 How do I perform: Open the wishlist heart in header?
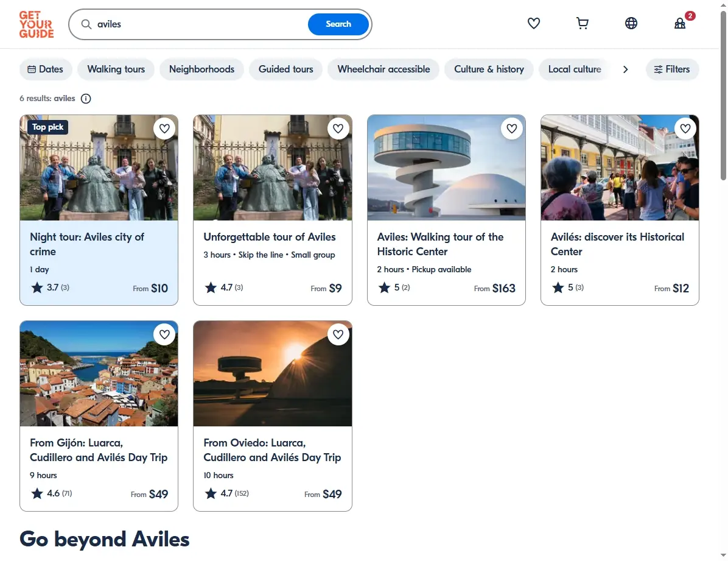[x=533, y=23]
